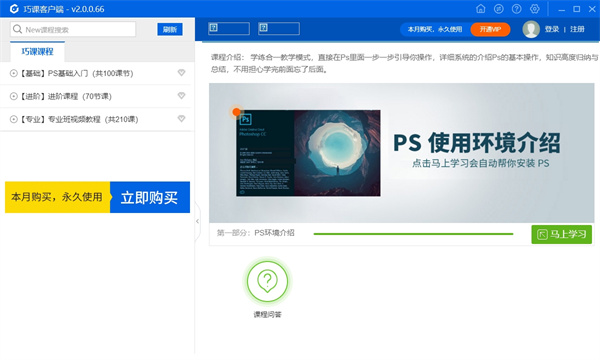The image size is (600, 360).
Task: Click the second broken-image header button
Action: pyautogui.click(x=279, y=28)
